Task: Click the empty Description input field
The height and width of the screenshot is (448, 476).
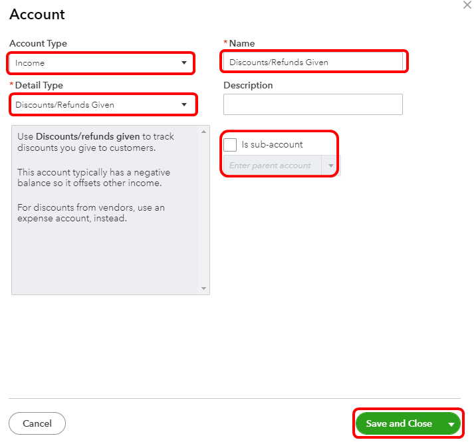Action: tap(313, 104)
